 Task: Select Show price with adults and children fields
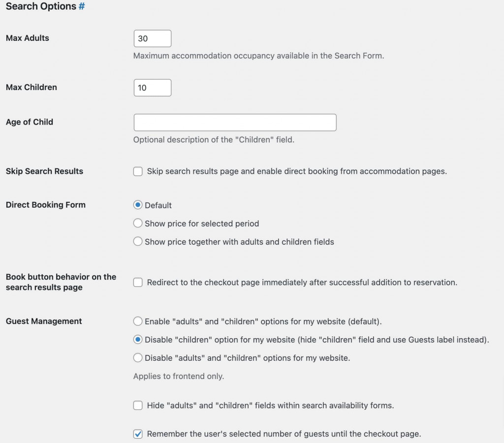(x=138, y=242)
